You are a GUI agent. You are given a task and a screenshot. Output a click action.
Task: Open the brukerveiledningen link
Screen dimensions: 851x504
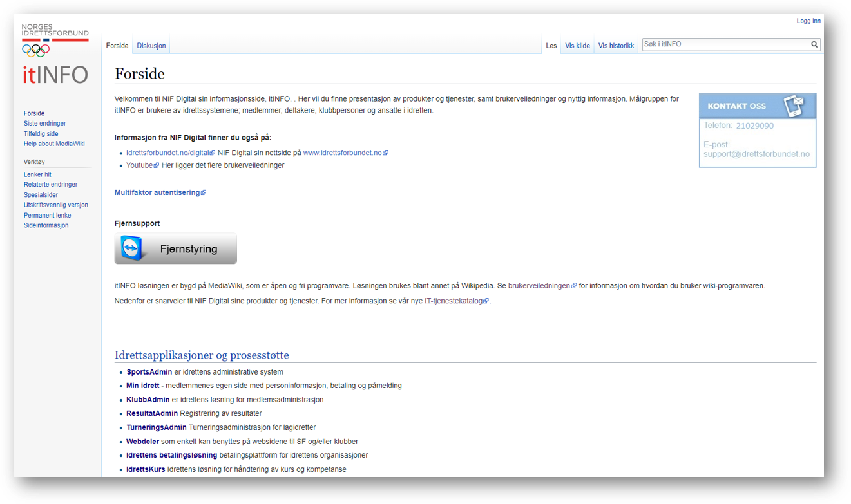click(x=542, y=286)
